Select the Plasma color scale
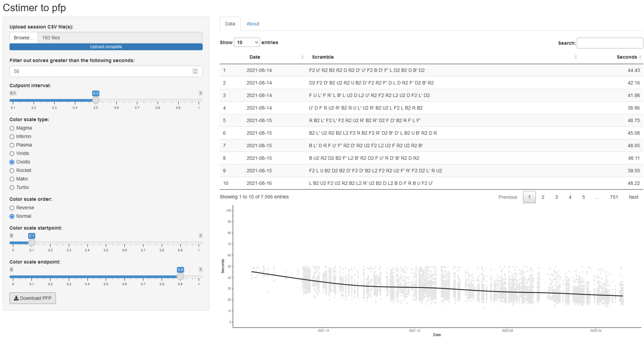 click(x=12, y=145)
